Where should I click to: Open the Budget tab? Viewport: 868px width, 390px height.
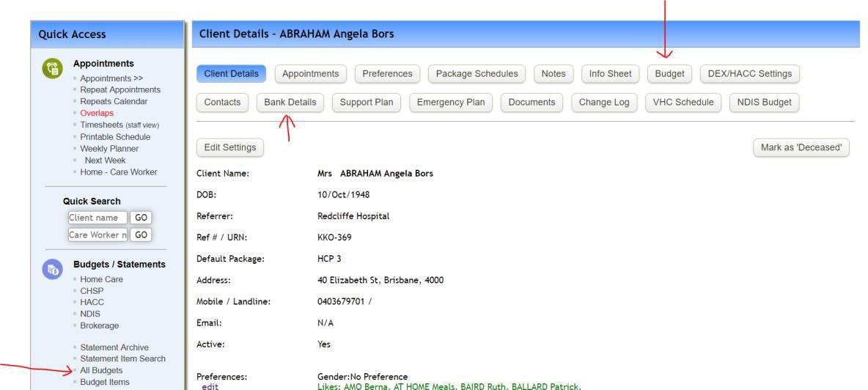click(x=670, y=73)
